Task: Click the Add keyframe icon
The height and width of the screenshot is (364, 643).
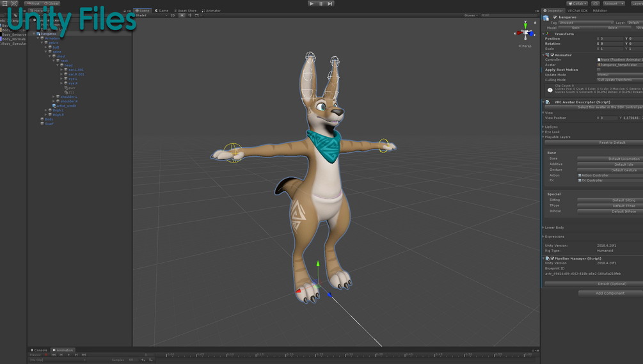Action: pyautogui.click(x=143, y=360)
